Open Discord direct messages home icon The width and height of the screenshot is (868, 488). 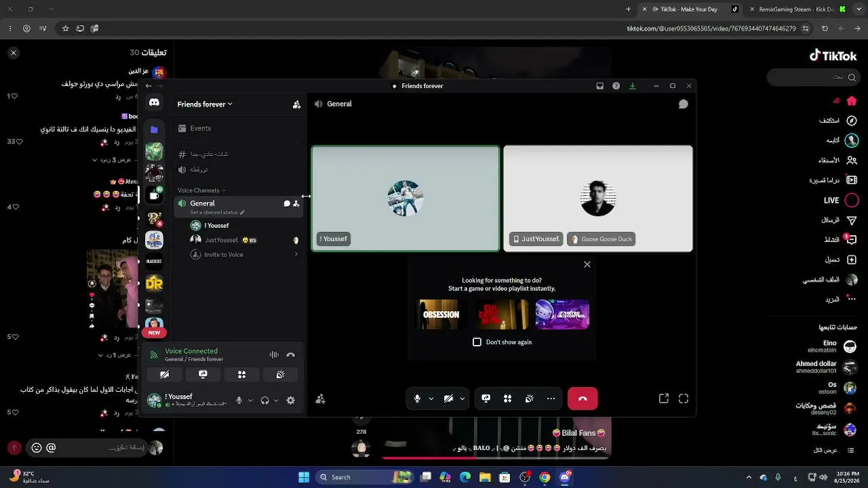154,102
